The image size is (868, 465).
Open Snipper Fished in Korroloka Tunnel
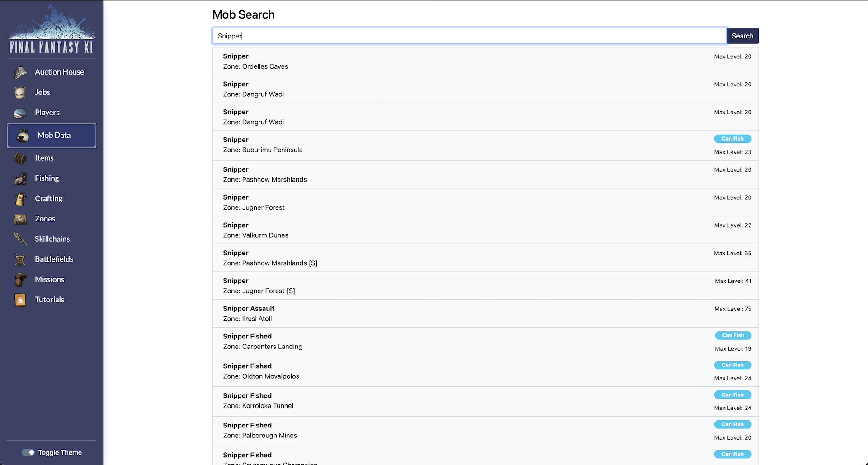tap(485, 401)
